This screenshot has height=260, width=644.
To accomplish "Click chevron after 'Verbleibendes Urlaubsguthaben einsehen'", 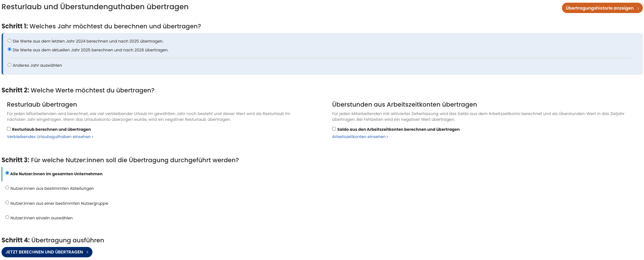I will coord(92,137).
